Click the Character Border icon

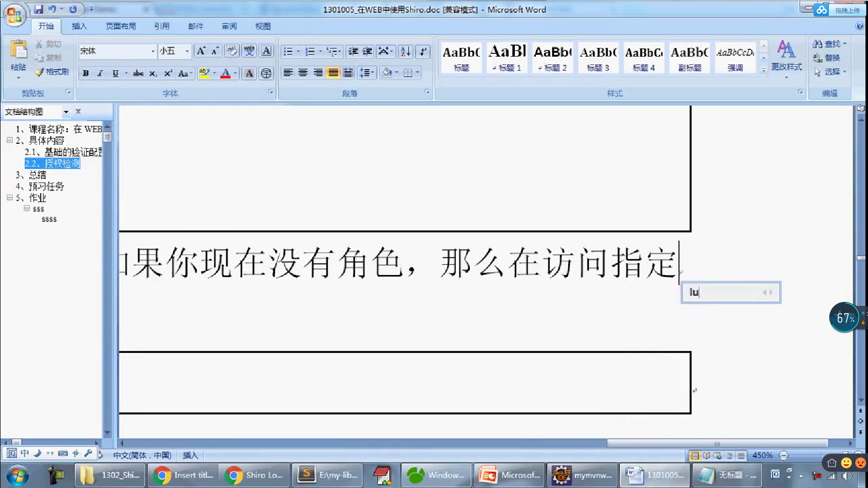tap(266, 51)
